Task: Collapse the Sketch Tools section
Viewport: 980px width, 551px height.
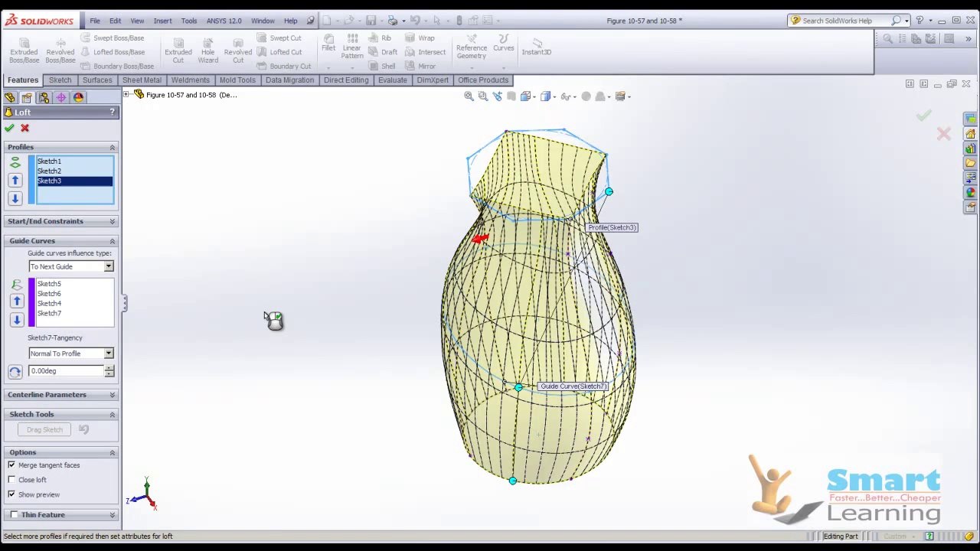Action: 112,415
